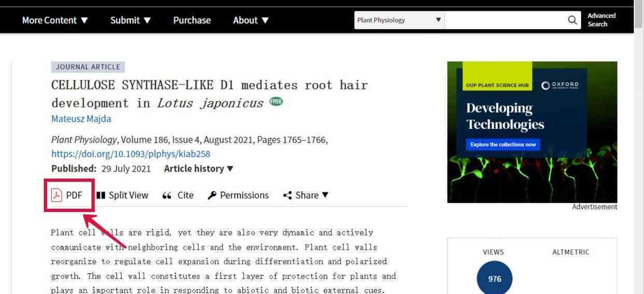This screenshot has height=294, width=644.
Task: Open the article PDF icon
Action: coord(57,195)
